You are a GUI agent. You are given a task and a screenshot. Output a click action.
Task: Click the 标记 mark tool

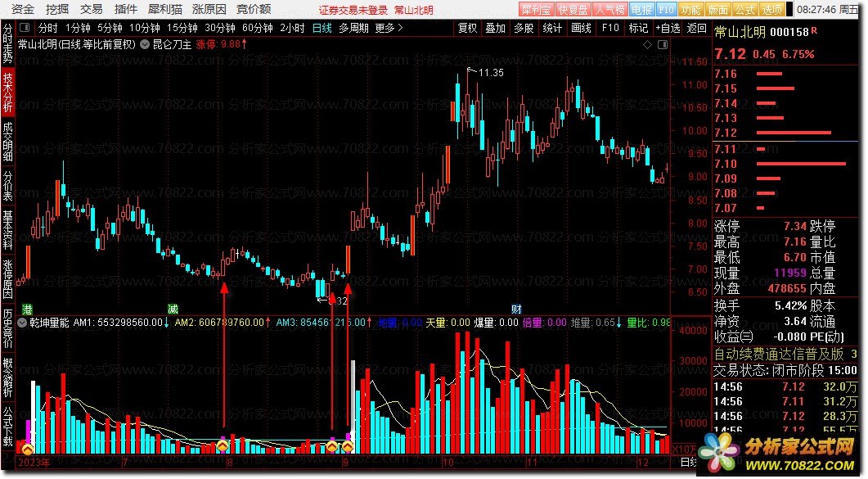tap(638, 28)
